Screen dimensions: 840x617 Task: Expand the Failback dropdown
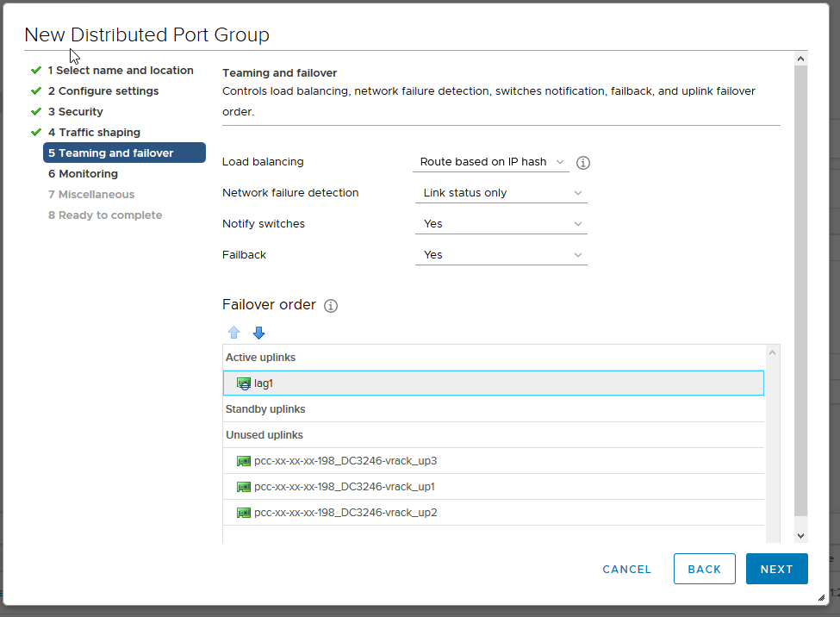click(501, 255)
